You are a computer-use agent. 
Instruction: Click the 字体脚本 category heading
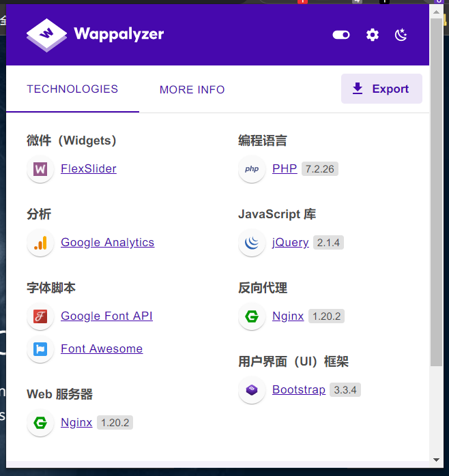pos(51,288)
